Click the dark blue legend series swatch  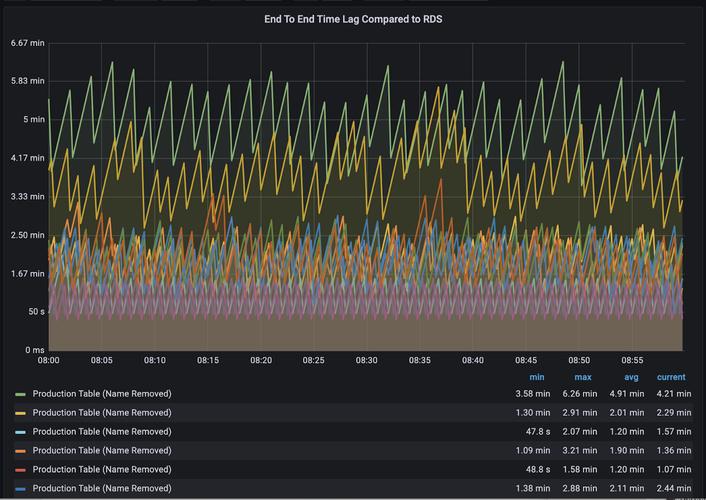[x=21, y=489]
